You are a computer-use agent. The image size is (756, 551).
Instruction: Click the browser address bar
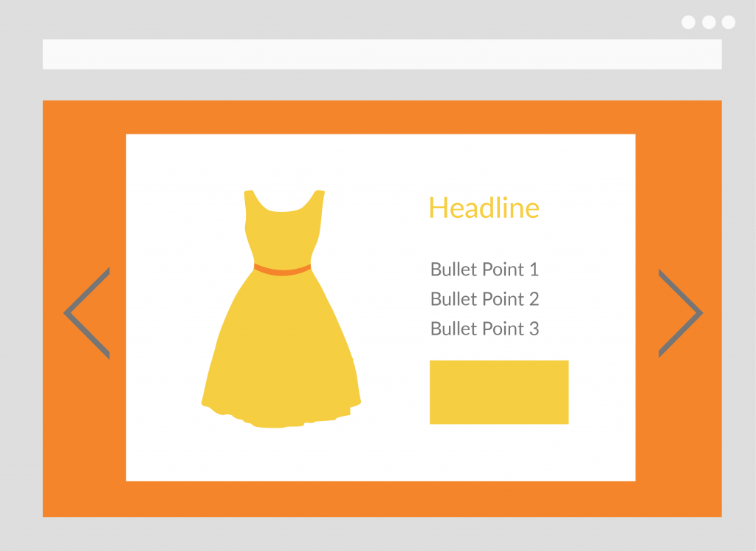pyautogui.click(x=382, y=54)
